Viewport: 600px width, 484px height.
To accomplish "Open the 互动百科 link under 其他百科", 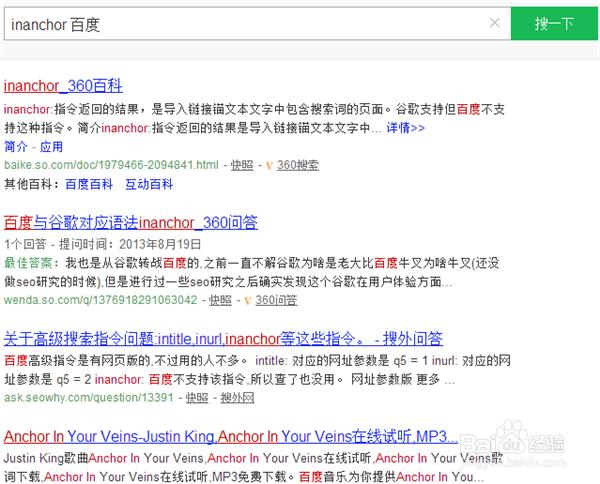I will point(149,184).
